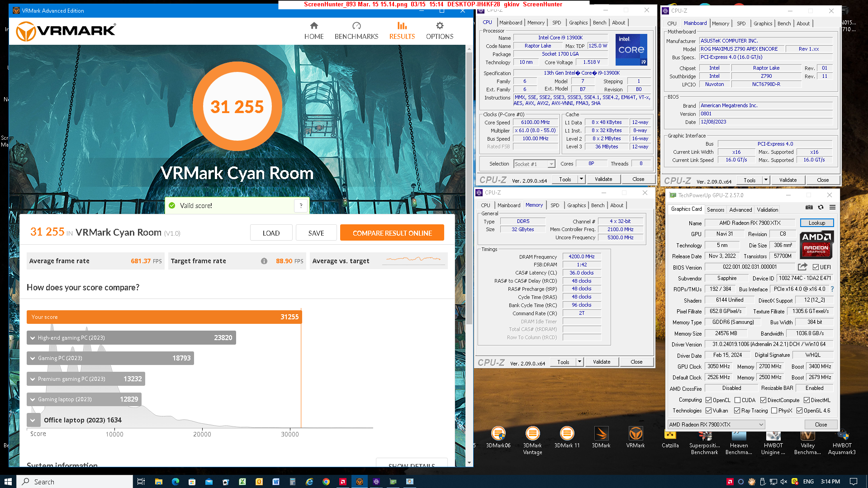This screenshot has height=488, width=868.
Task: Open the Advanced tab in GPU-Z
Action: [740, 209]
